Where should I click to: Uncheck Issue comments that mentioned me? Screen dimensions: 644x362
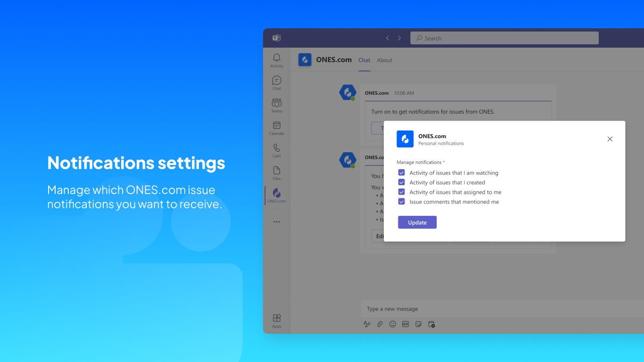pyautogui.click(x=402, y=202)
